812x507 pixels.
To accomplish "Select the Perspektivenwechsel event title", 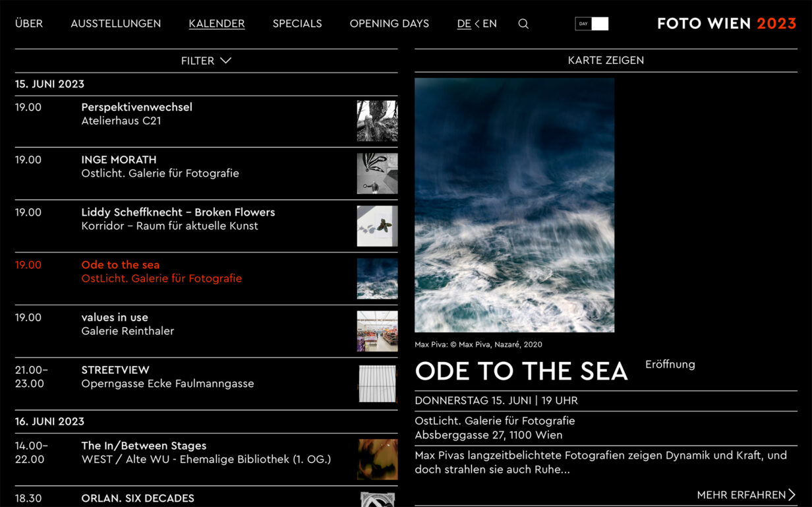I will (137, 107).
